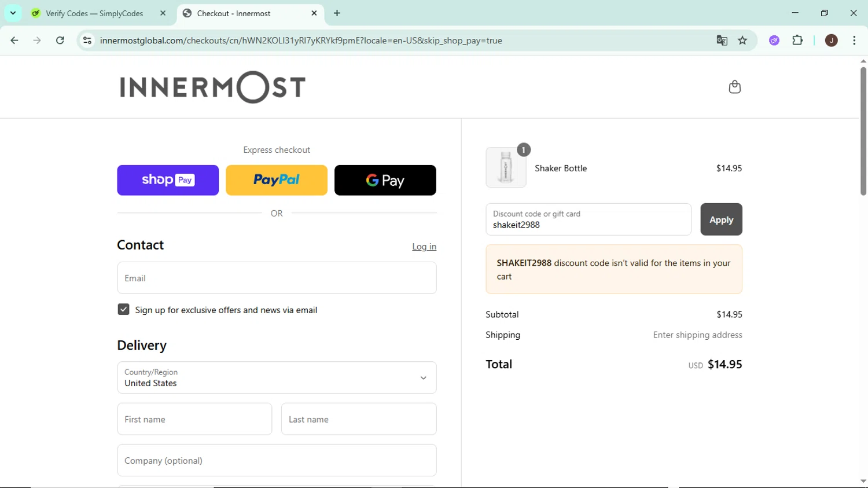Minimize the browser window

795,13
